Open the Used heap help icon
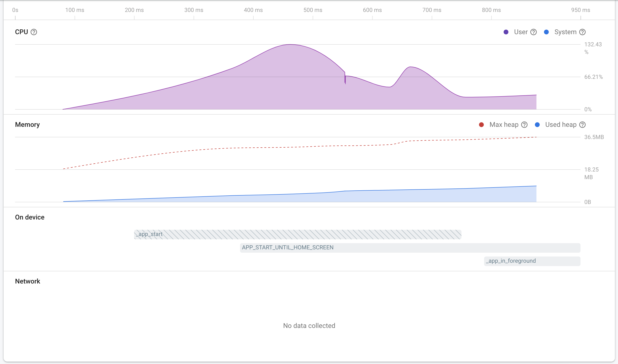The image size is (618, 364). click(582, 125)
